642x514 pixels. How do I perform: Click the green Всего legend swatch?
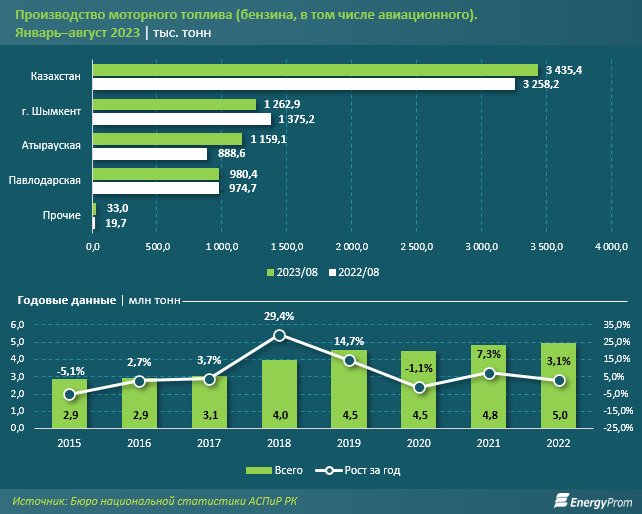tap(259, 470)
